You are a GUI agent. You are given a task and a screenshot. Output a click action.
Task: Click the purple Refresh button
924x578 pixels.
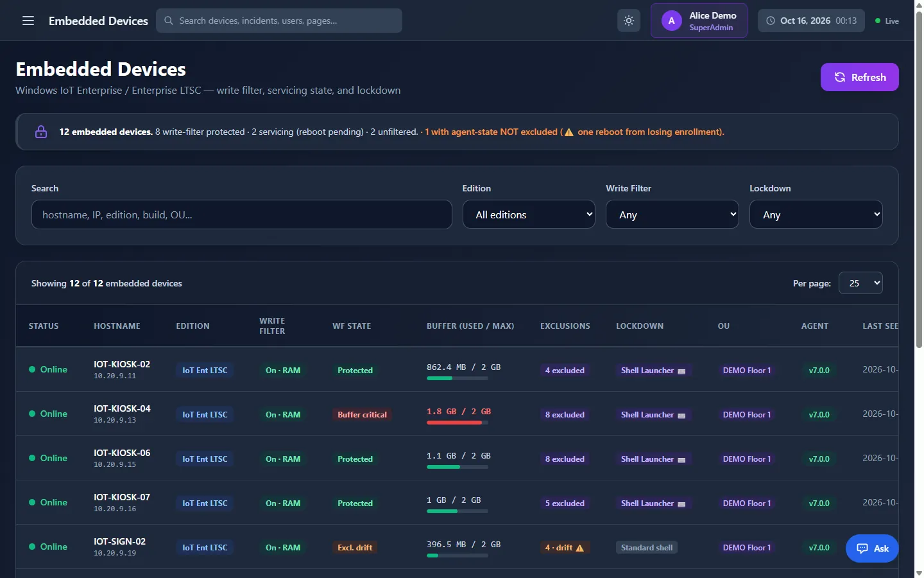859,77
